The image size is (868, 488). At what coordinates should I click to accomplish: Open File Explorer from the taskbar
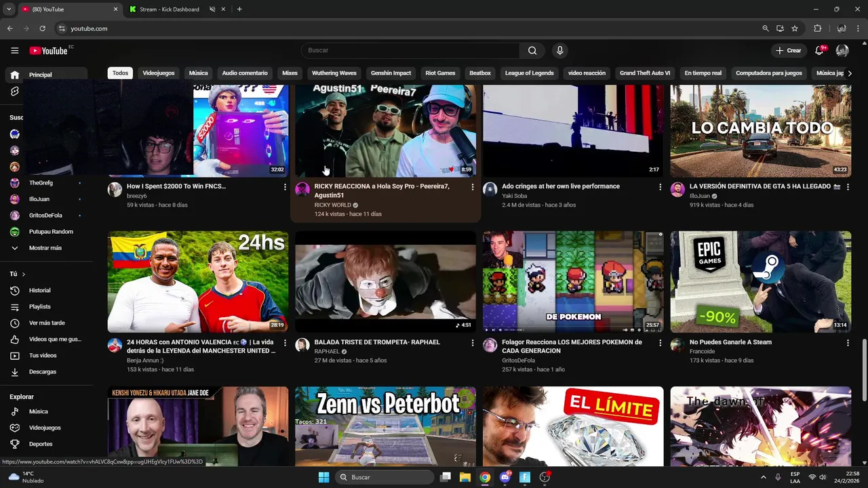pos(465,477)
